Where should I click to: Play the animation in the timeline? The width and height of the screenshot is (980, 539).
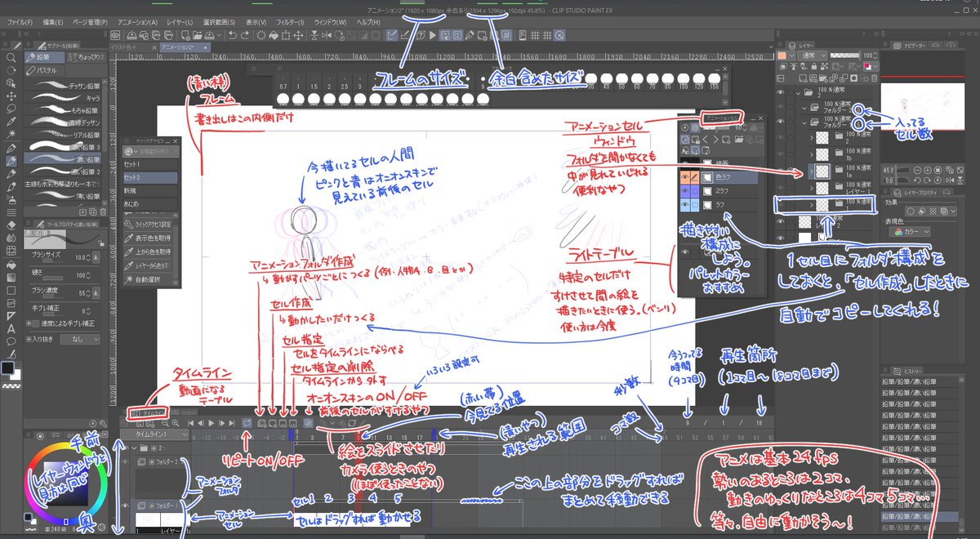(210, 423)
